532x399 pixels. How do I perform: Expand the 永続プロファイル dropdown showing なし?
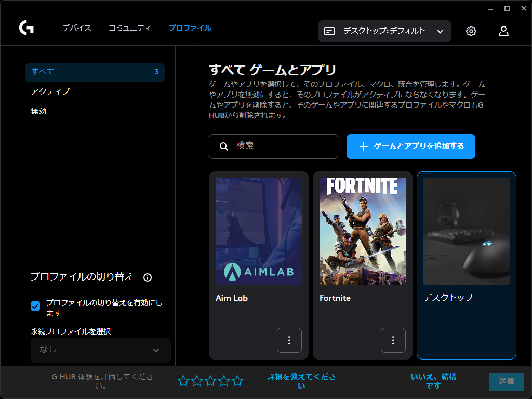[x=101, y=350]
